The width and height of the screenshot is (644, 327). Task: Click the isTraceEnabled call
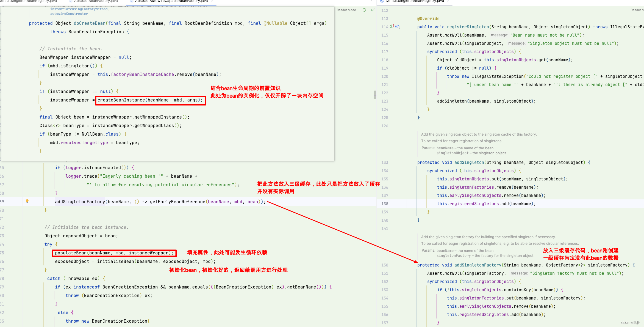pos(102,167)
